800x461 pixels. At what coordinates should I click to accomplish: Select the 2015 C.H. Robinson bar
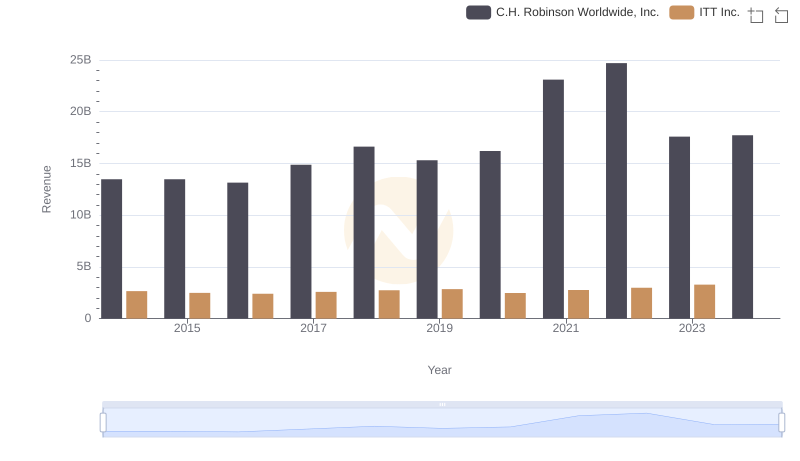(x=174, y=249)
